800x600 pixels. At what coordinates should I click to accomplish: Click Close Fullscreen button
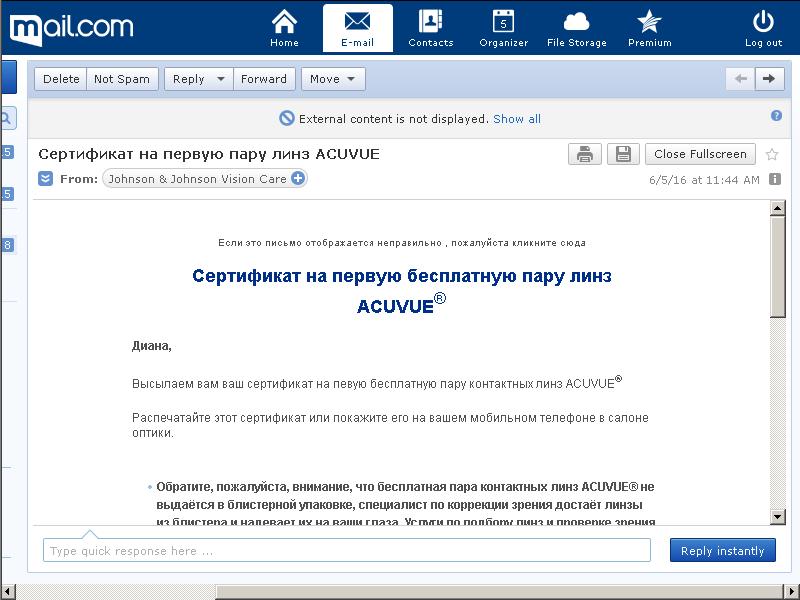coord(700,154)
